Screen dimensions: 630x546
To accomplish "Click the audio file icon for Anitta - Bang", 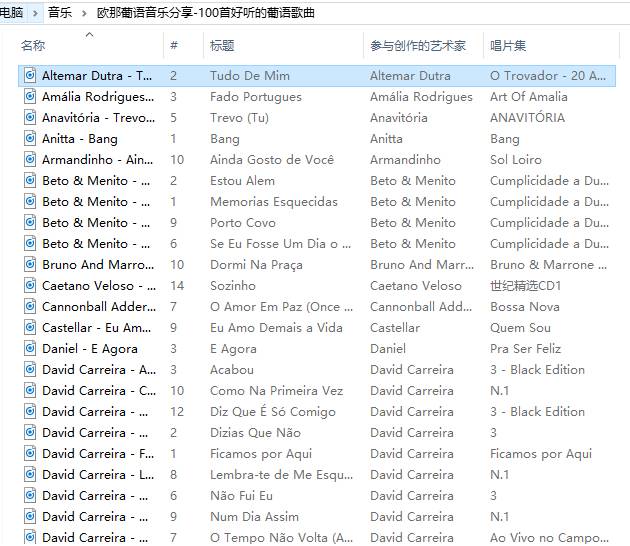I will click(30, 138).
